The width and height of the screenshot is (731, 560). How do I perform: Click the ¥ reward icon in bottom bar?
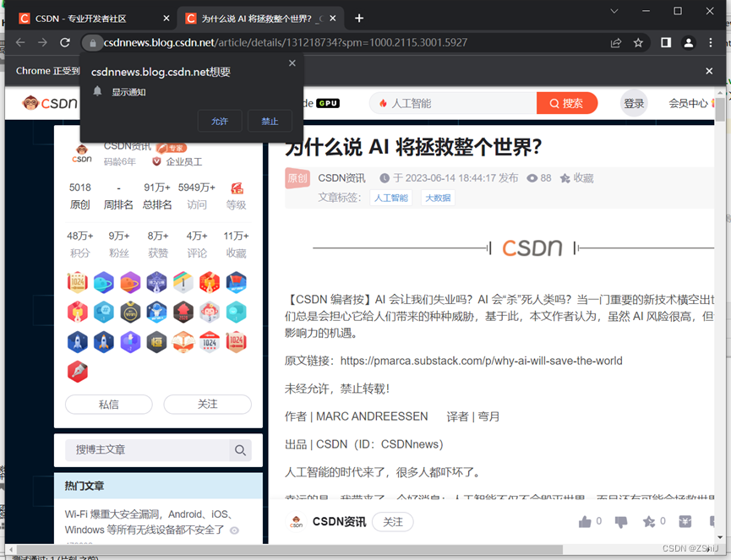coord(685,522)
